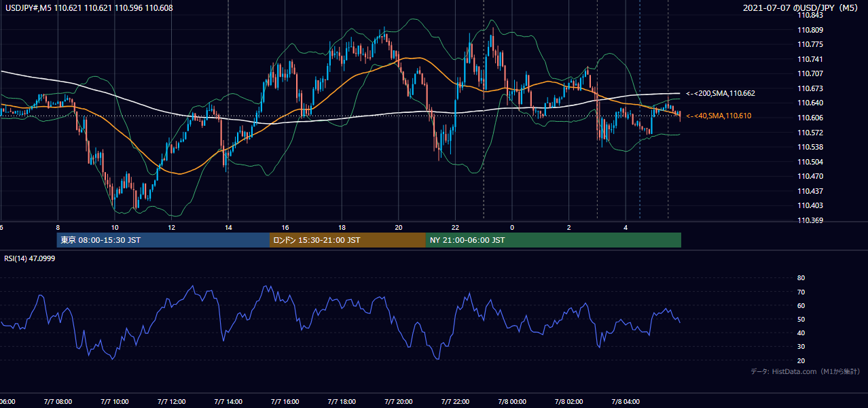Click the 110.707 price axis label
The image size is (868, 408).
tap(810, 73)
